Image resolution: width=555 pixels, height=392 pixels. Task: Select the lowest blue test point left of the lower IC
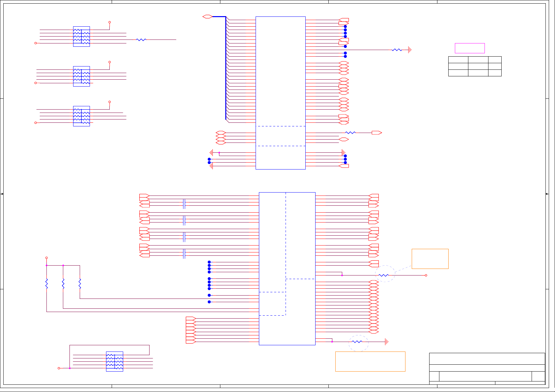click(209, 302)
